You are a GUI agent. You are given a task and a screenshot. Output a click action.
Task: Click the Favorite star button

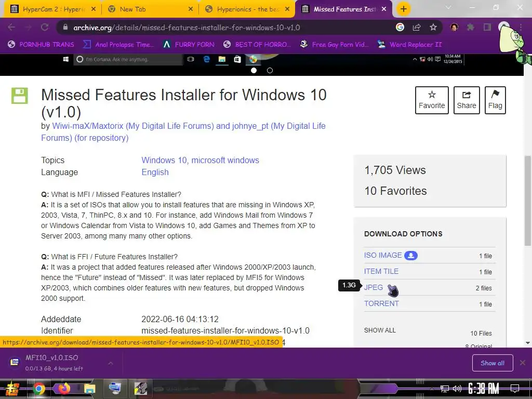pos(432,100)
